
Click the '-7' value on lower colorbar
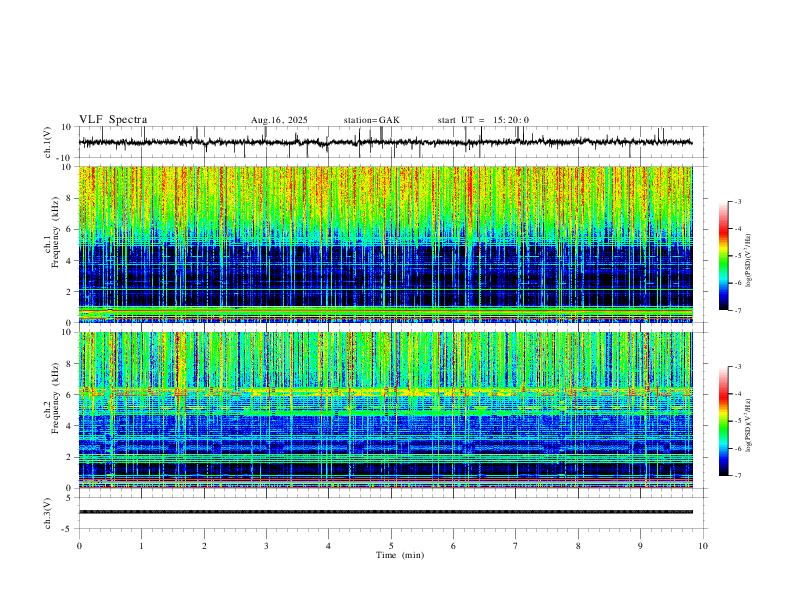[737, 476]
